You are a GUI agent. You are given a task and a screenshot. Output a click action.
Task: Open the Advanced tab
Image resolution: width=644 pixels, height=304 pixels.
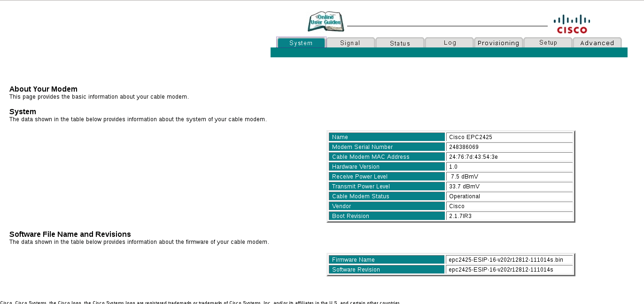click(x=597, y=43)
